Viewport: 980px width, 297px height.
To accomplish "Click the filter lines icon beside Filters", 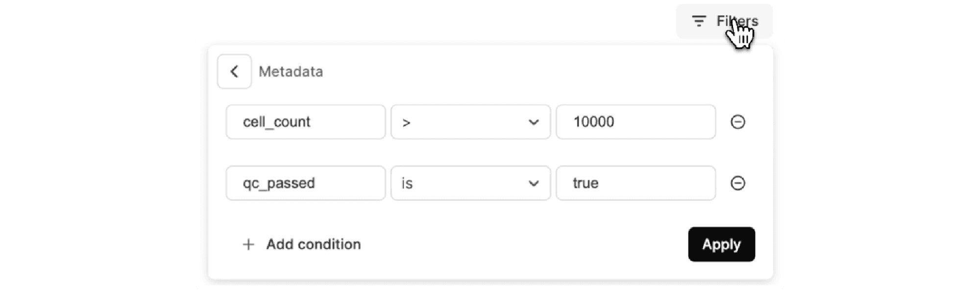I will click(698, 21).
